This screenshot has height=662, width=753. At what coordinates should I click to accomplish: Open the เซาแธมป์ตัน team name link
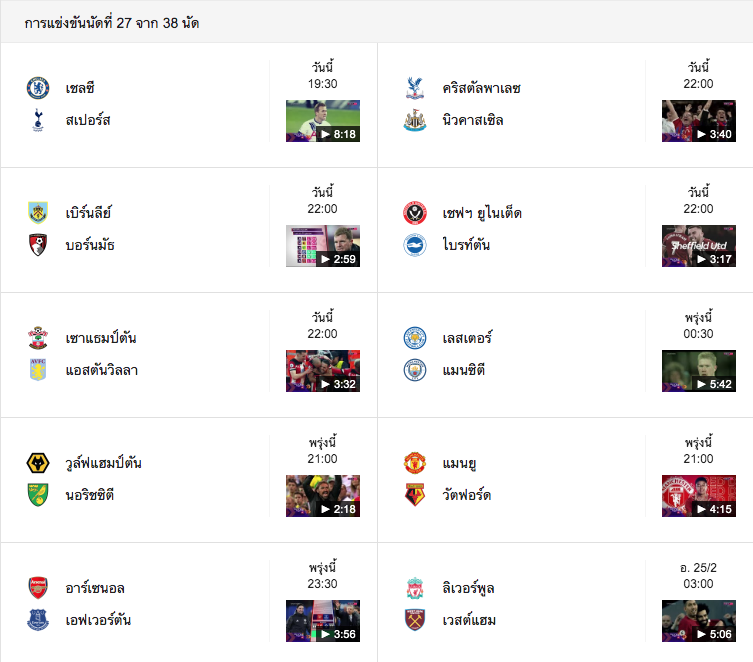click(101, 338)
